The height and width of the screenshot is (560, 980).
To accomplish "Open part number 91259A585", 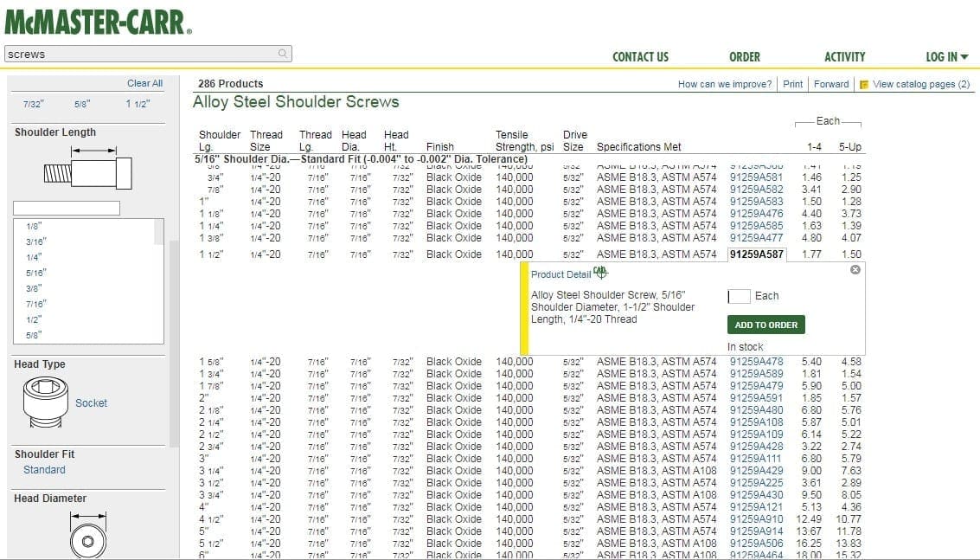I will tap(756, 225).
